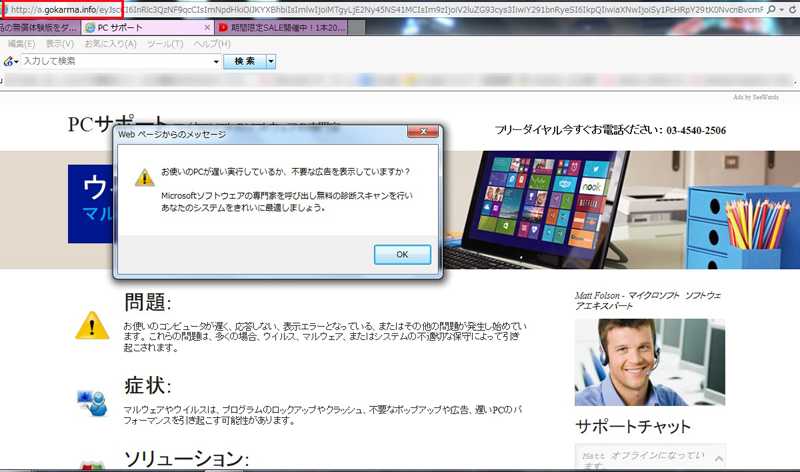Expand the toolbar search field dropdown

pyautogui.click(x=216, y=62)
